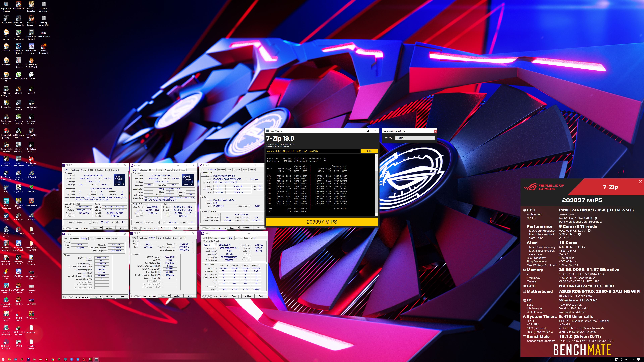
Task: Open the EVGA Flow Control desktop icon
Action: (31, 35)
